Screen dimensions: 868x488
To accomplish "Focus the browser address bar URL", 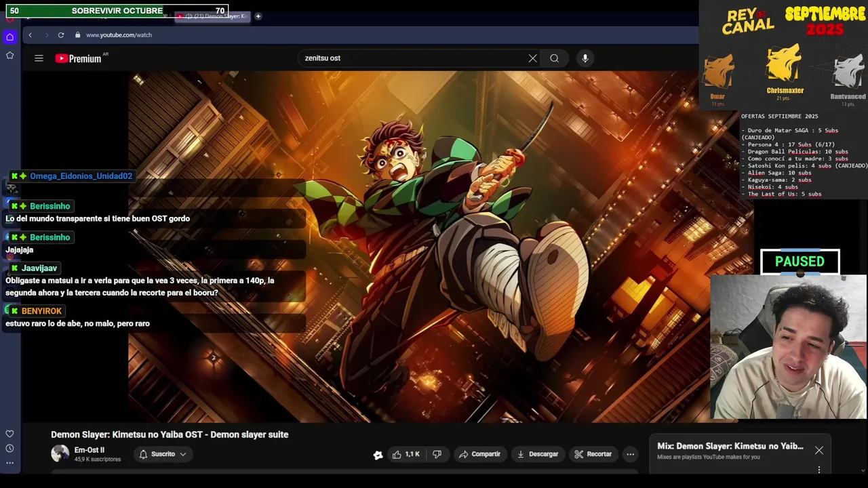I will pos(119,35).
